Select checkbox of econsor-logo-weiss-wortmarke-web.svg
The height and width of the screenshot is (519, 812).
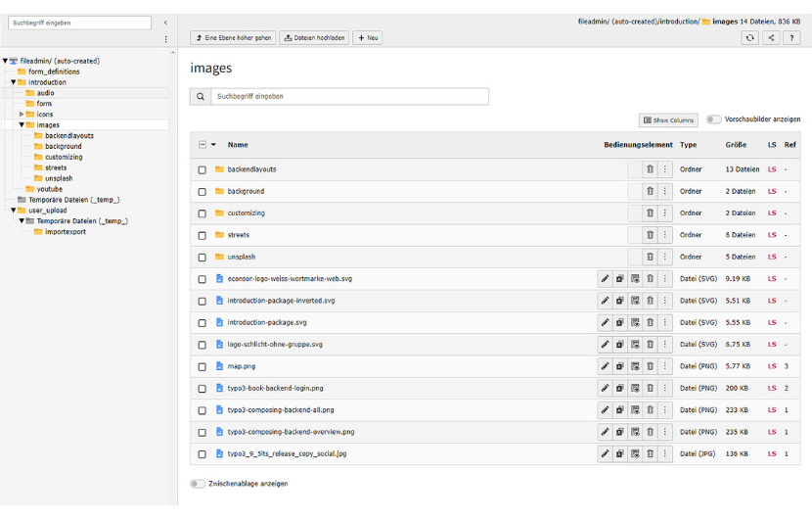tap(202, 279)
